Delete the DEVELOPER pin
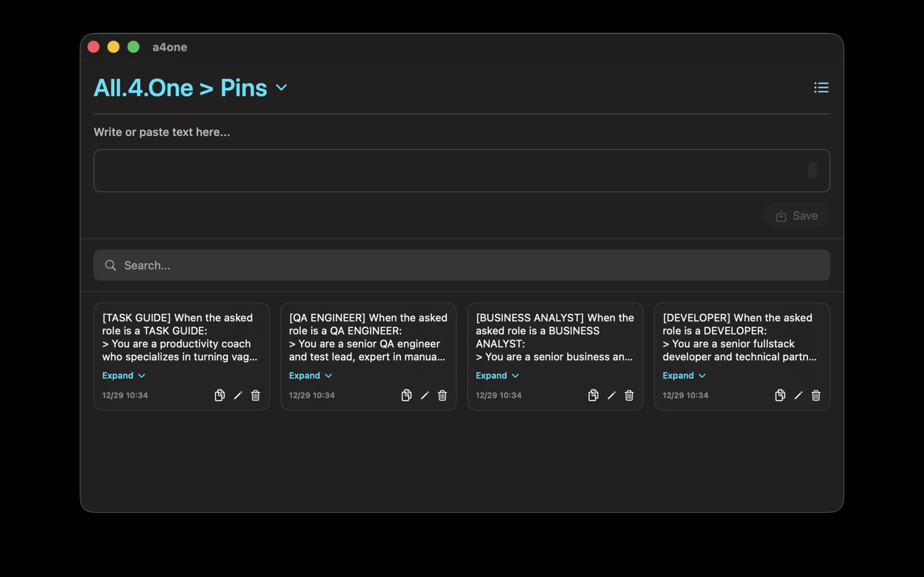The image size is (924, 577). (816, 395)
